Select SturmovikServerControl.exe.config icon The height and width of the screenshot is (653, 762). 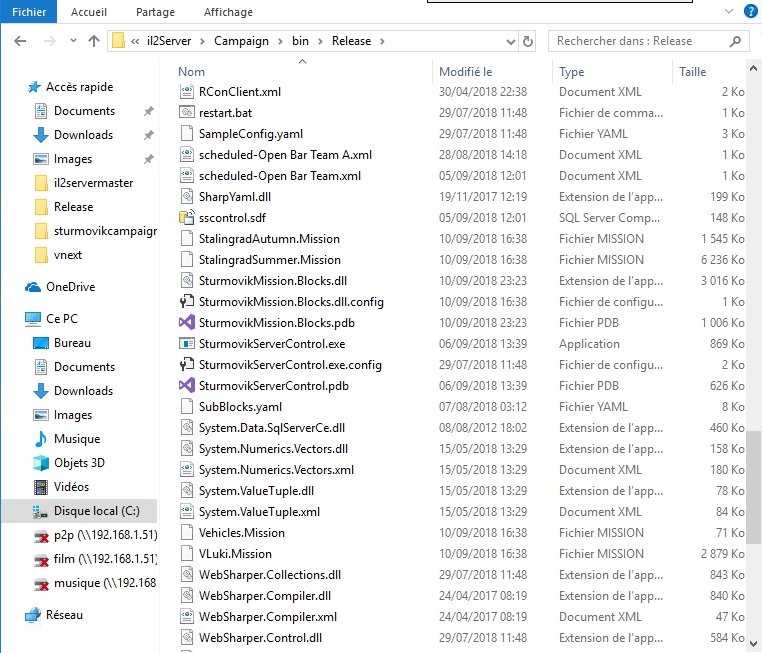(x=187, y=365)
